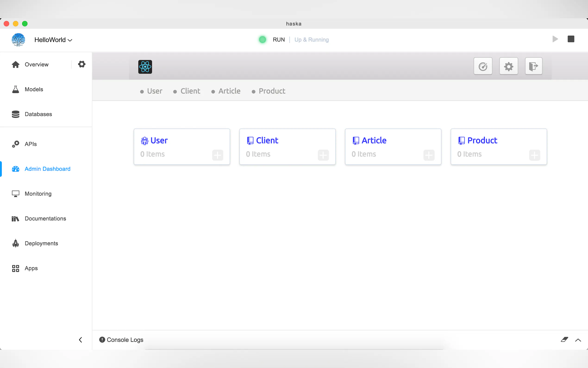Click the logout door icon
This screenshot has height=368, width=588.
click(534, 66)
